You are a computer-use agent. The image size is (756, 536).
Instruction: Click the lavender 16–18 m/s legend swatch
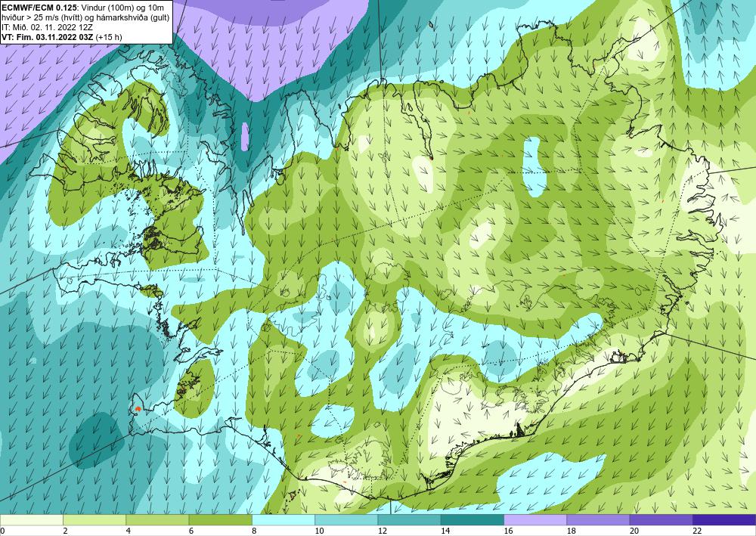tap(535, 519)
